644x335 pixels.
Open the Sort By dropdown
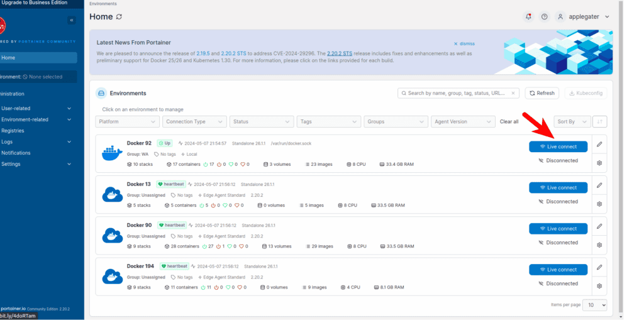[x=572, y=121]
